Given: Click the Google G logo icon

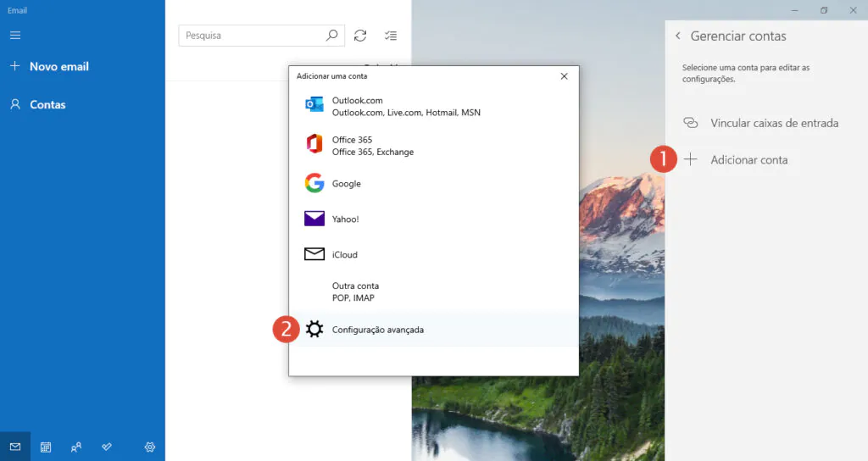Looking at the screenshot, I should coord(314,183).
